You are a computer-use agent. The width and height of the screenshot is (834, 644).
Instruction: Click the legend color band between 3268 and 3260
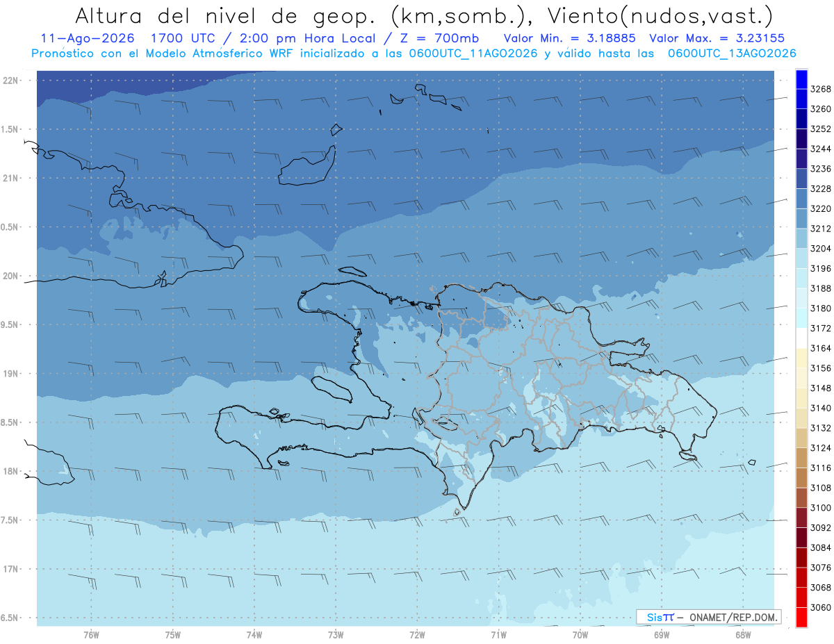click(801, 99)
